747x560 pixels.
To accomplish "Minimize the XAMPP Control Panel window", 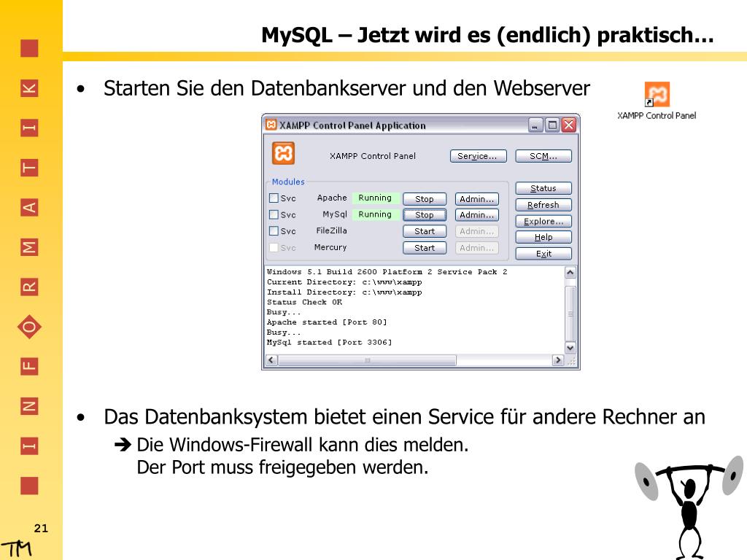I will click(x=535, y=125).
